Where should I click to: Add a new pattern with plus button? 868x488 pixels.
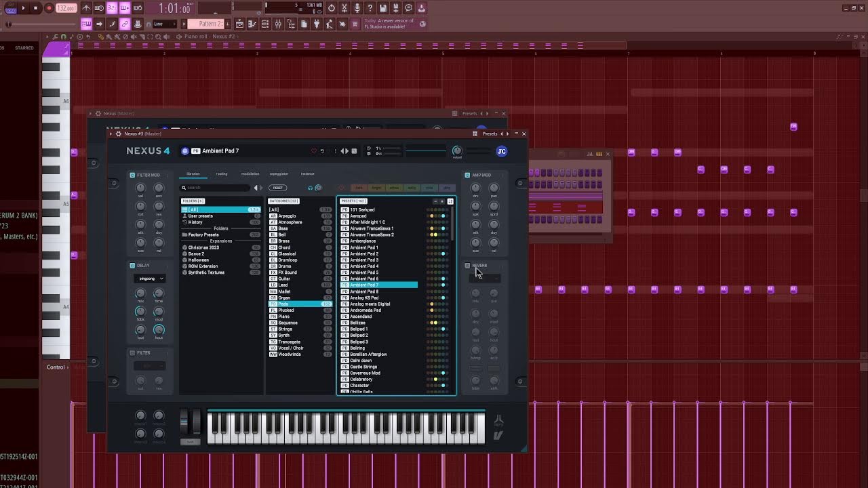point(227,24)
